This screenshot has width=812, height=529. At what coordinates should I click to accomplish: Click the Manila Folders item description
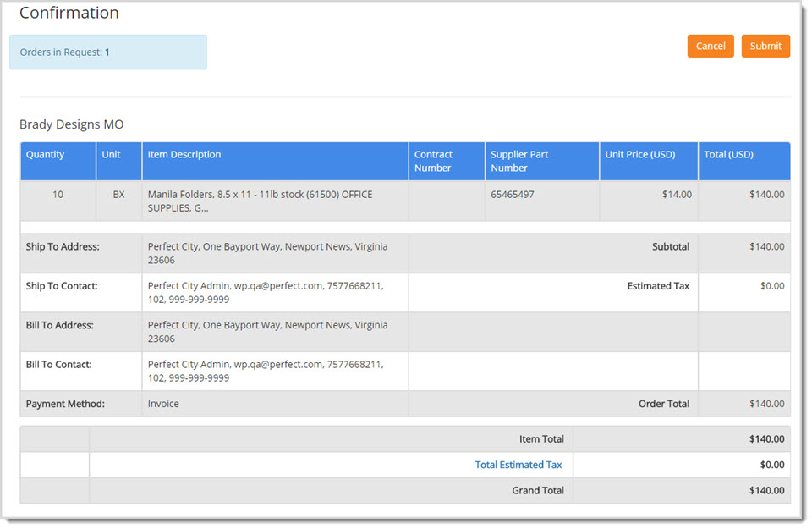[x=260, y=201]
